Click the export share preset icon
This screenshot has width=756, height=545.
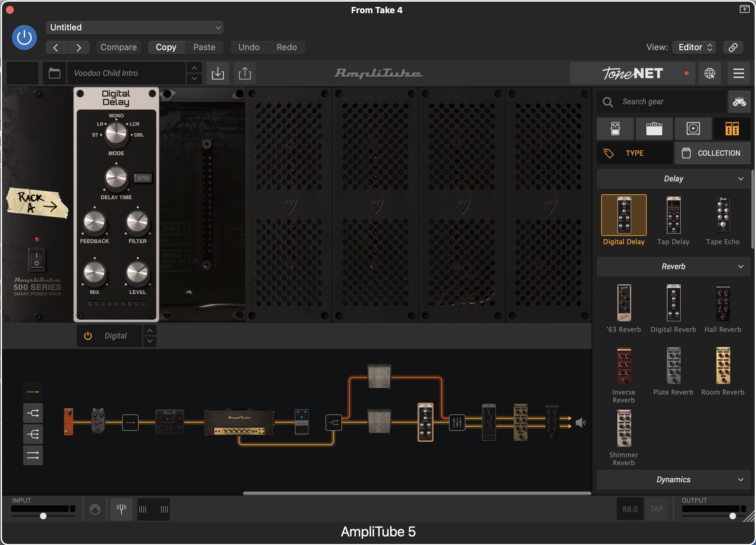[x=245, y=73]
